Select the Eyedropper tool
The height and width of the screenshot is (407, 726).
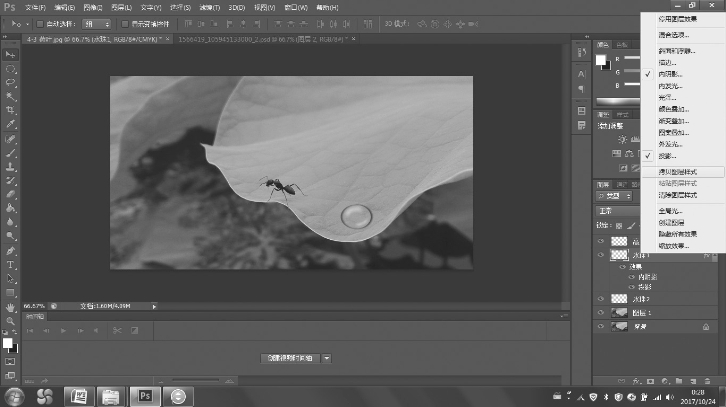[x=10, y=123]
